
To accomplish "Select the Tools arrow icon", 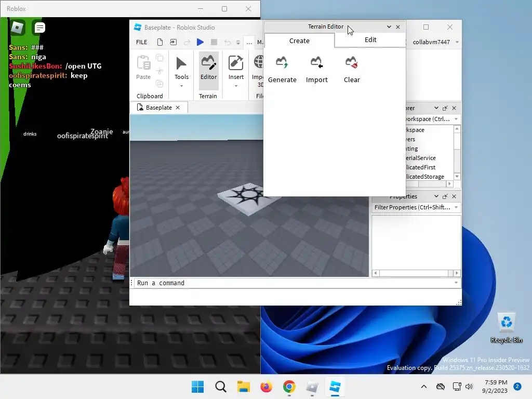I will [x=181, y=63].
